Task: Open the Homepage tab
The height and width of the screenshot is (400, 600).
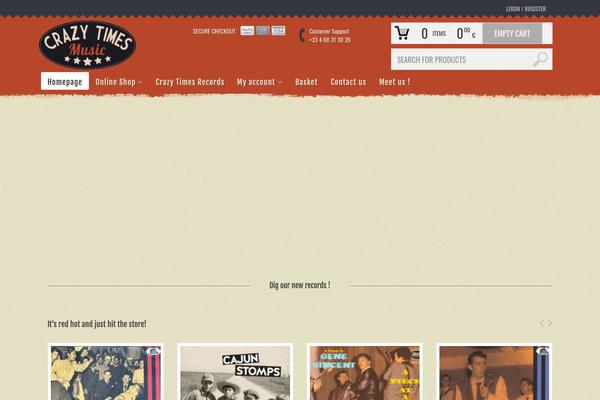Action: pyautogui.click(x=65, y=82)
